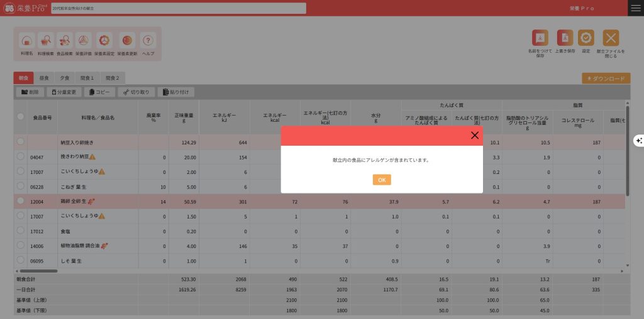Click the 貼り付け paste toolbar button
644x319 pixels.
[176, 92]
